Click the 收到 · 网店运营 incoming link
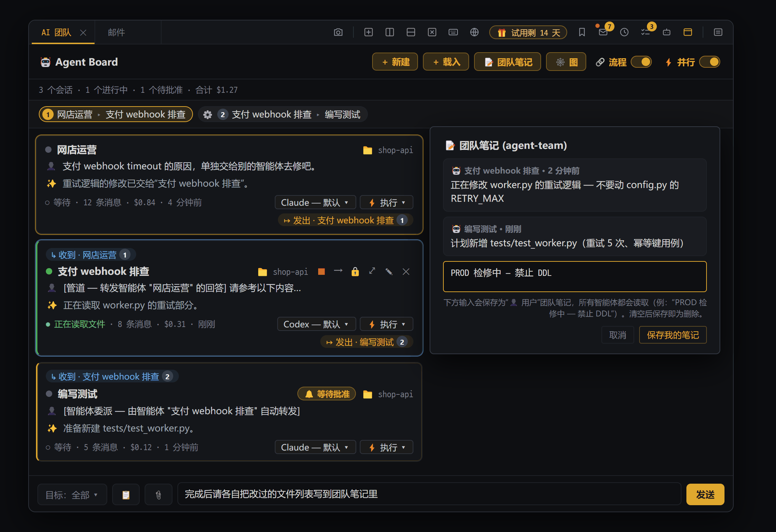Image resolution: width=776 pixels, height=532 pixels. (x=90, y=255)
